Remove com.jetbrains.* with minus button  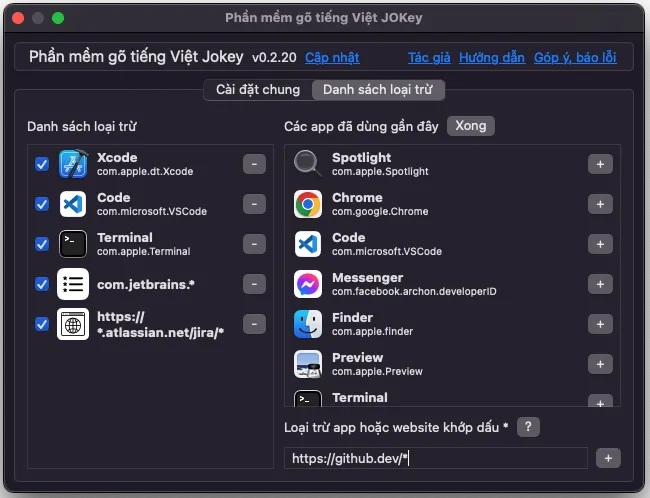(254, 284)
